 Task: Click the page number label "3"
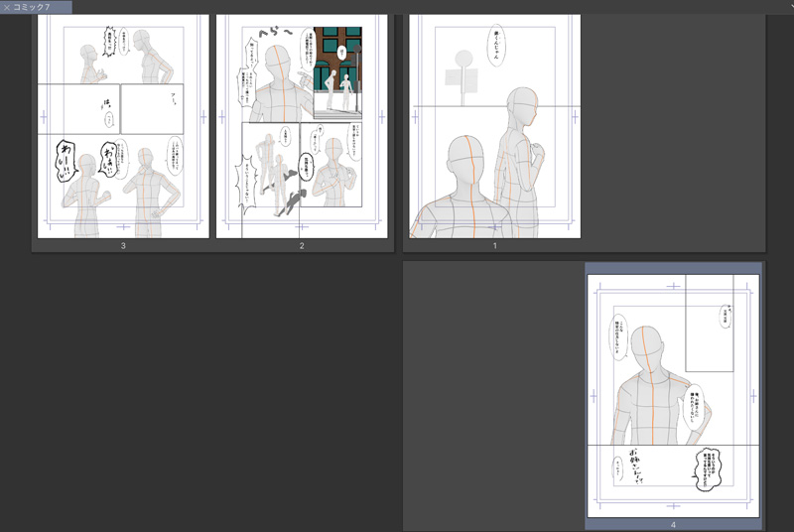point(123,245)
